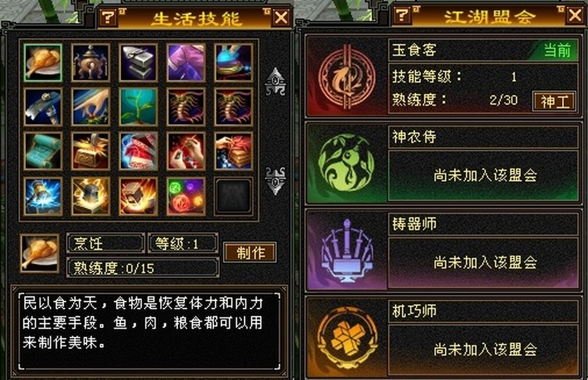Select the teal scroll skill icon
This screenshot has height=380, width=588.
tap(42, 151)
